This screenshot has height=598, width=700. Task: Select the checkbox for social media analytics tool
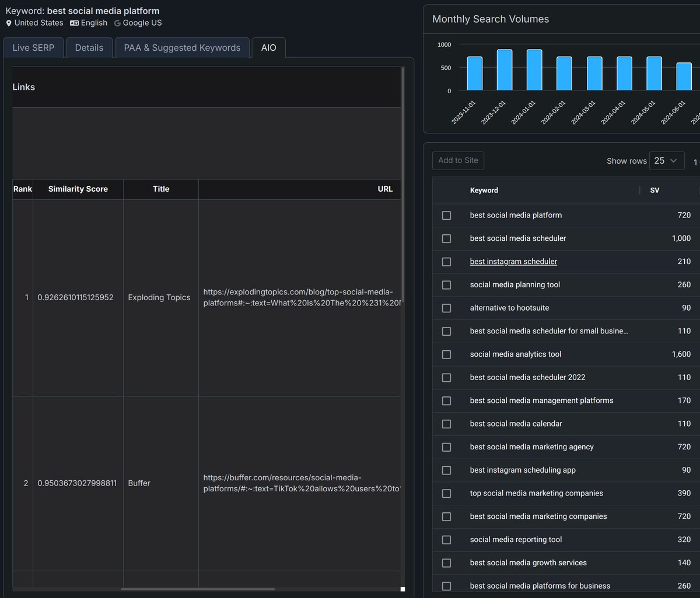[446, 354]
